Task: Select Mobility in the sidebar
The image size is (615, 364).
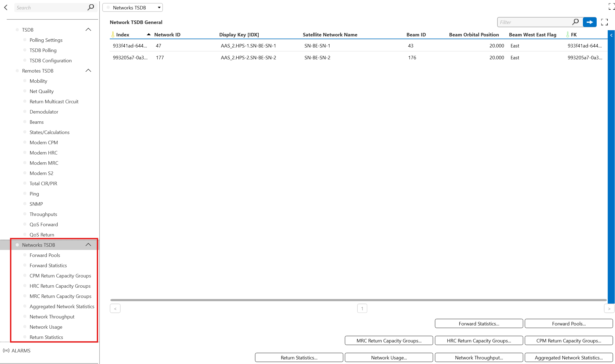Action: pos(38,81)
